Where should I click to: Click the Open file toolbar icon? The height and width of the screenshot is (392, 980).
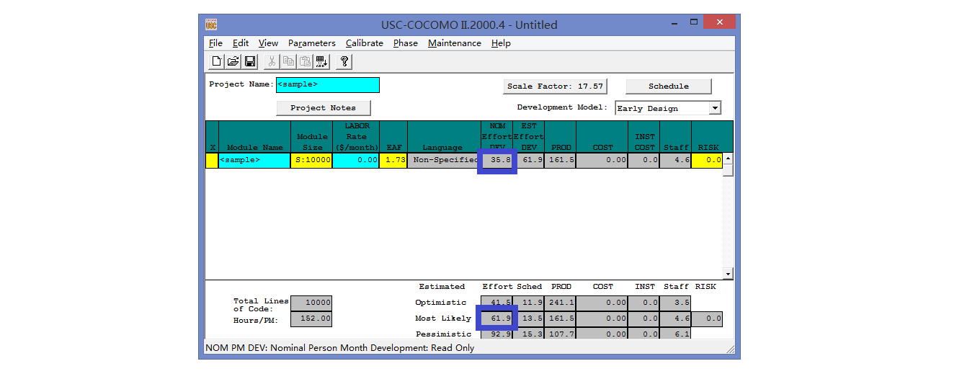[233, 62]
